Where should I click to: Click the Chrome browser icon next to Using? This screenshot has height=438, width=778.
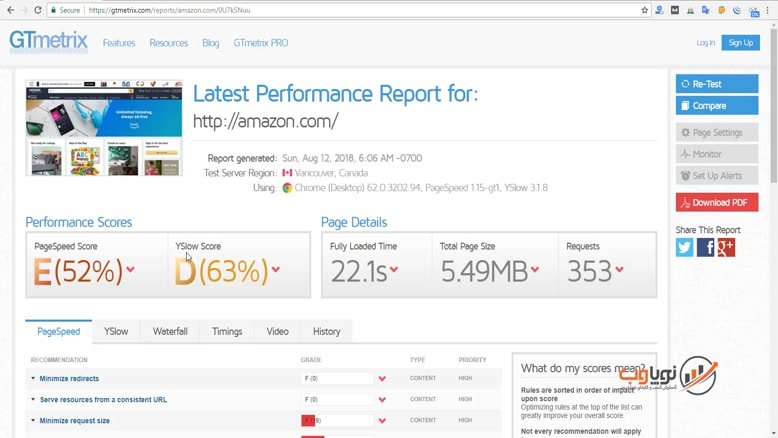coord(287,188)
